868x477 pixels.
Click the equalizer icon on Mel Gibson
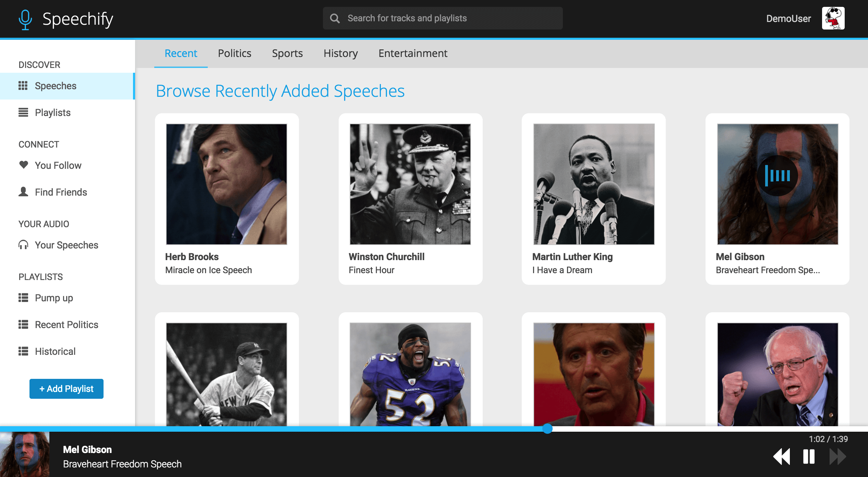pos(777,176)
